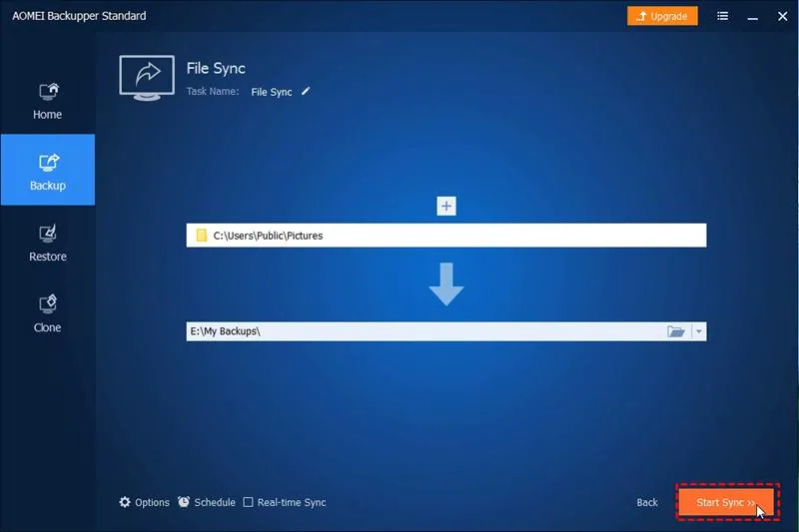Select the Backup sidebar tab
The image size is (799, 532).
[47, 170]
